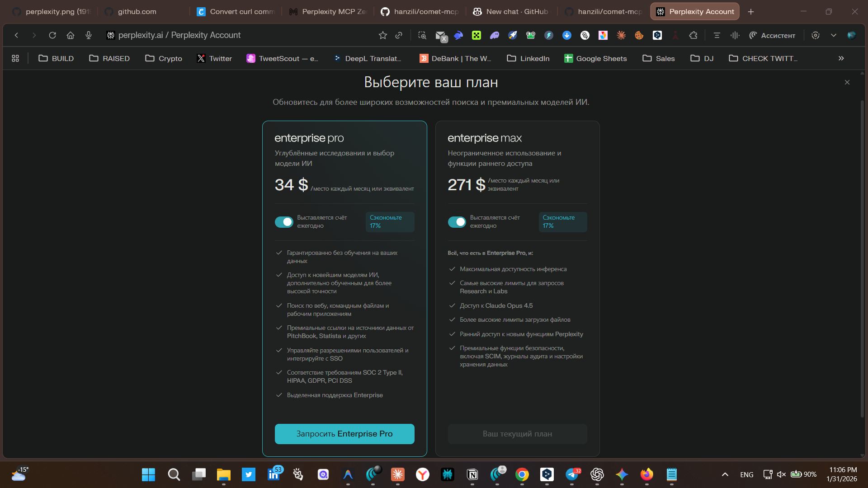
Task: Click the microphone voice input icon
Action: point(89,35)
